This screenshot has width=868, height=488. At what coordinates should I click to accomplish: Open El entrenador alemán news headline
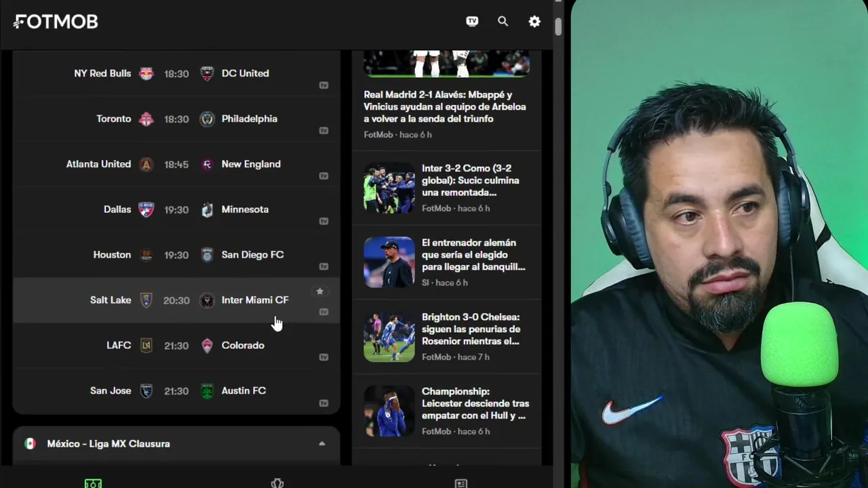(473, 255)
